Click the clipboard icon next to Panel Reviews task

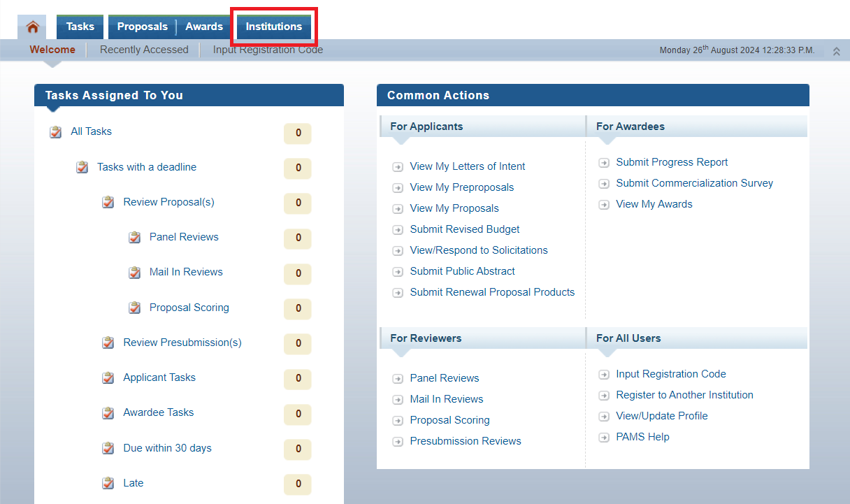(135, 238)
